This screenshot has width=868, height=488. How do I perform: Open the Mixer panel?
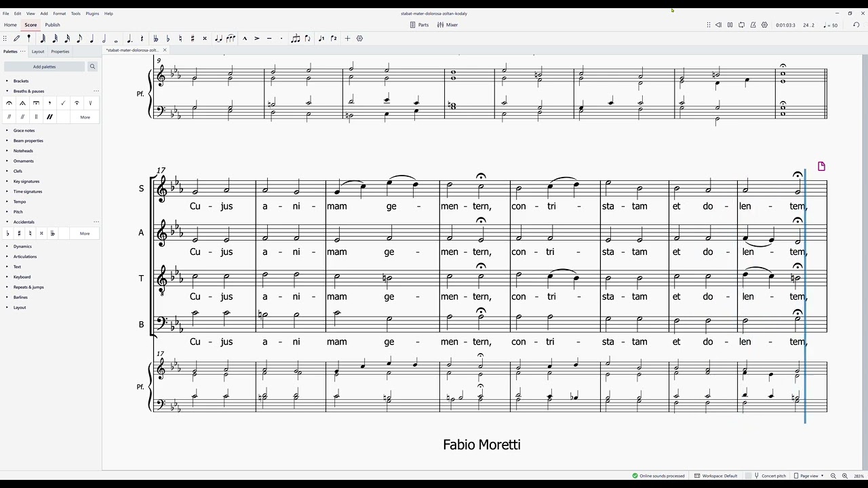[x=448, y=25]
